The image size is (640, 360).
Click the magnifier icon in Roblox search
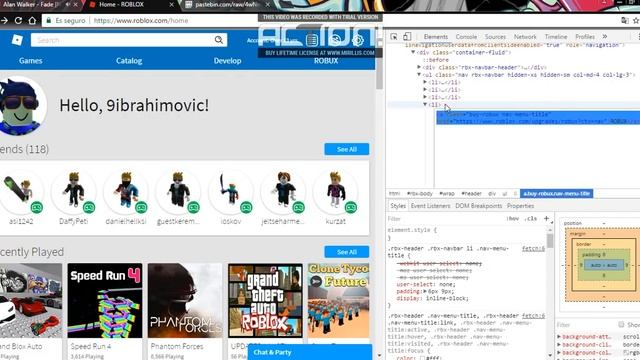click(219, 40)
